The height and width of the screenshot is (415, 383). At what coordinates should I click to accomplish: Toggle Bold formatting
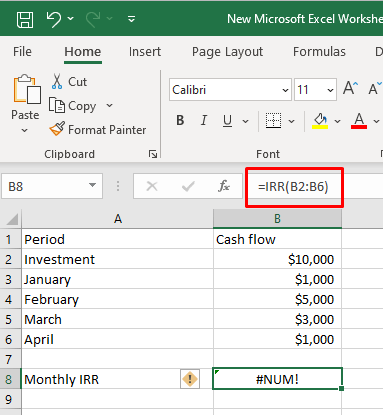(180, 120)
